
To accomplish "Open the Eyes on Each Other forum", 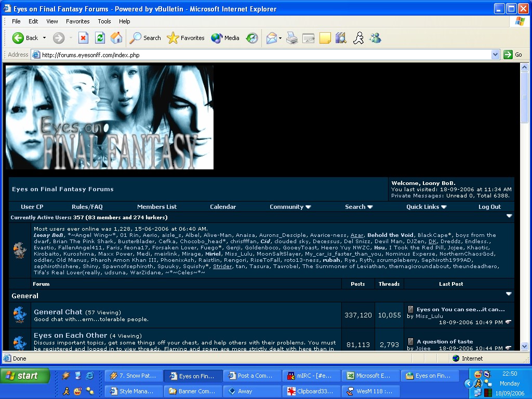I will coord(70,335).
